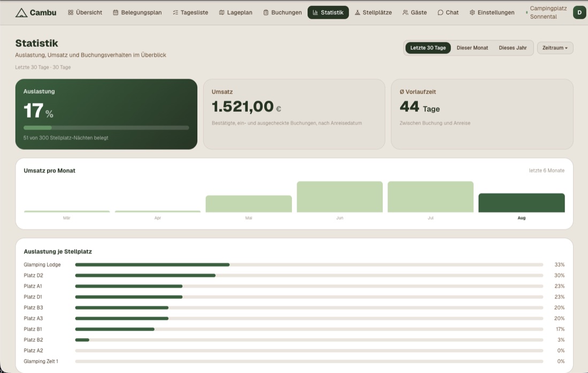
Task: Click the 'Glamping Lodge' label
Action: point(42,264)
